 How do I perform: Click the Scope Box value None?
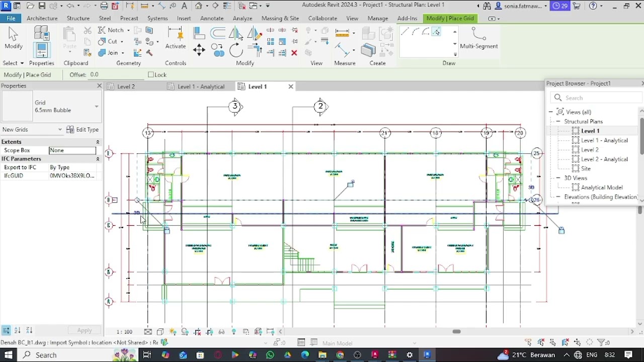(x=72, y=150)
